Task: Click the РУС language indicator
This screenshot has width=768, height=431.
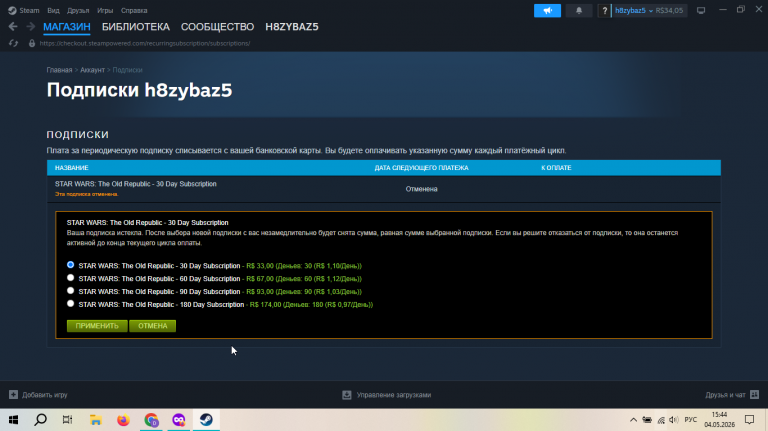Action: [x=691, y=420]
